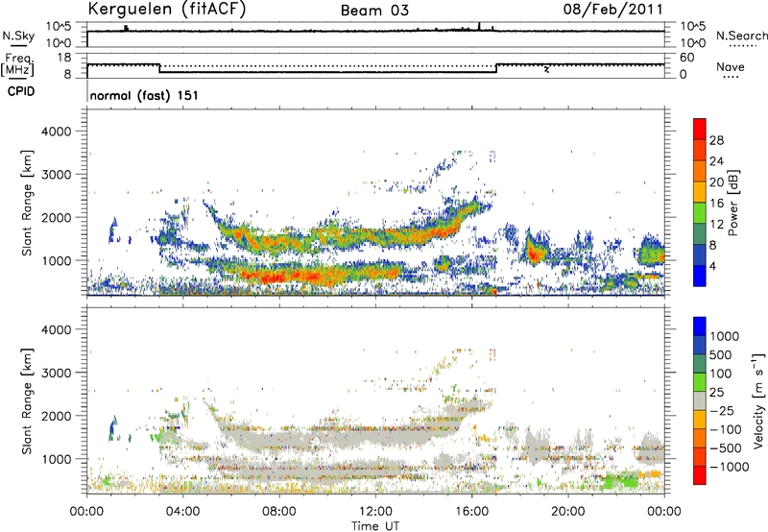
Task: Click the gray segment of velocity color bar
Action: point(700,400)
